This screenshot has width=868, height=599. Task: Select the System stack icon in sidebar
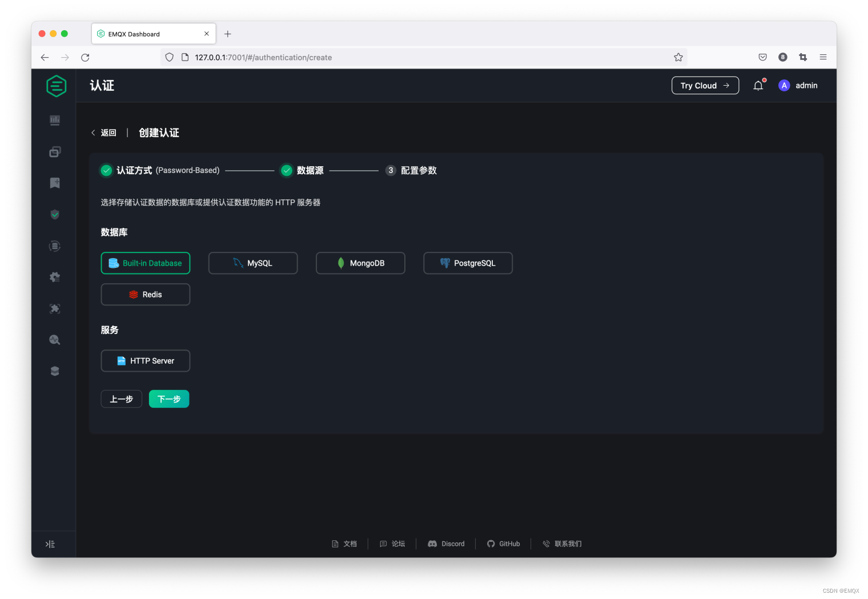[x=54, y=371]
